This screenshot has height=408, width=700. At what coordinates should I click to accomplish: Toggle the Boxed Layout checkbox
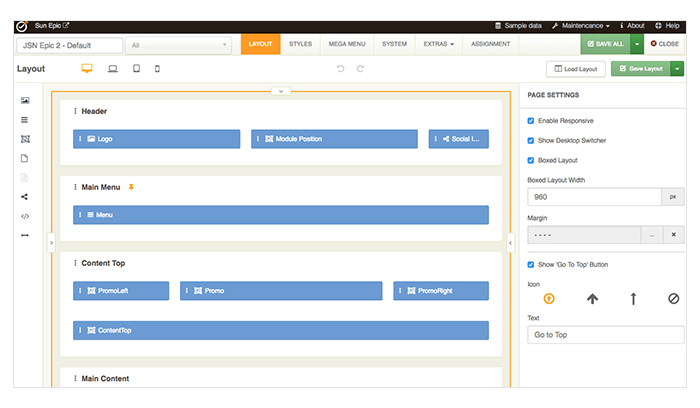point(531,160)
